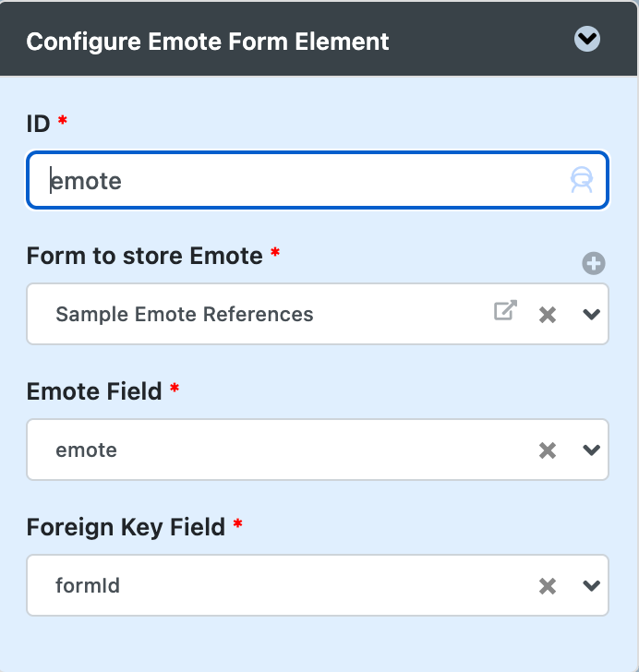Clear the Sample Emote References selection
Screen dimensions: 639x672
pyautogui.click(x=548, y=315)
